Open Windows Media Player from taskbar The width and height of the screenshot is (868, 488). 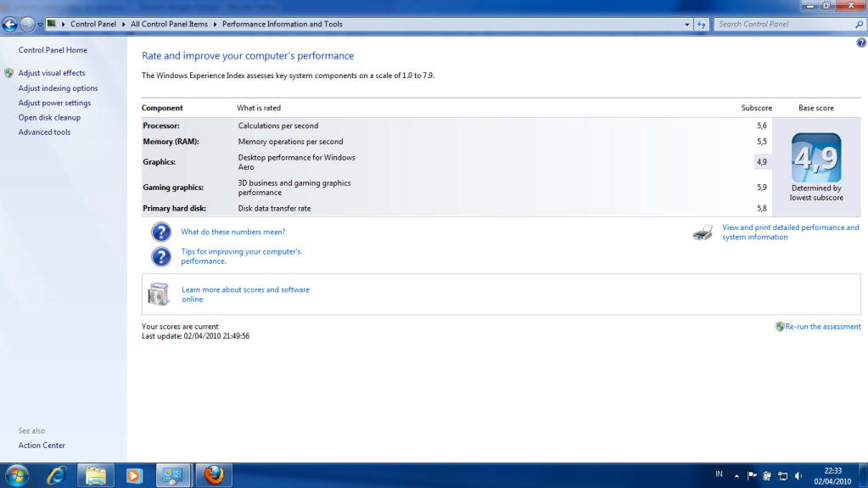click(x=134, y=475)
